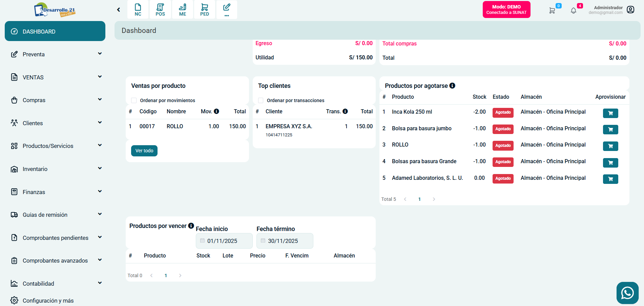Open the shopping cart icon in header
This screenshot has height=306, width=644.
tap(552, 11)
